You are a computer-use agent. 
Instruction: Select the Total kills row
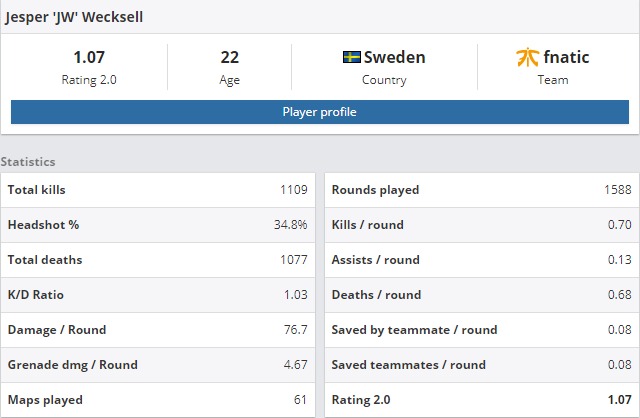pyautogui.click(x=158, y=190)
